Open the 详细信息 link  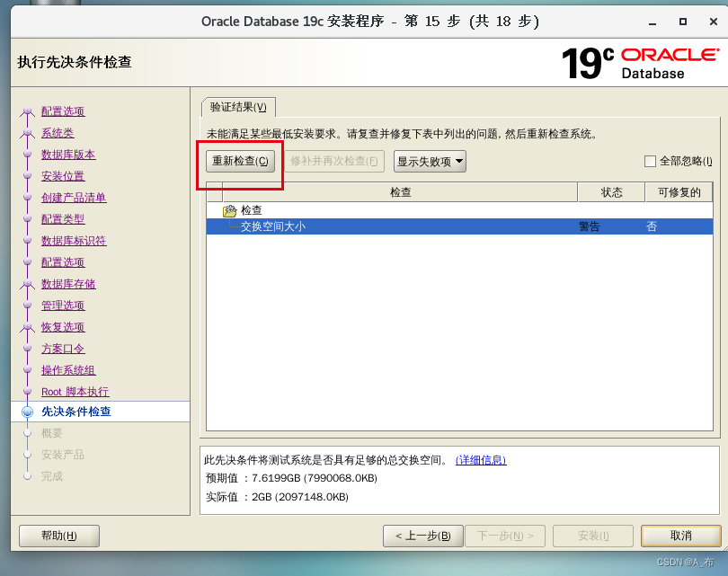pyautogui.click(x=481, y=460)
